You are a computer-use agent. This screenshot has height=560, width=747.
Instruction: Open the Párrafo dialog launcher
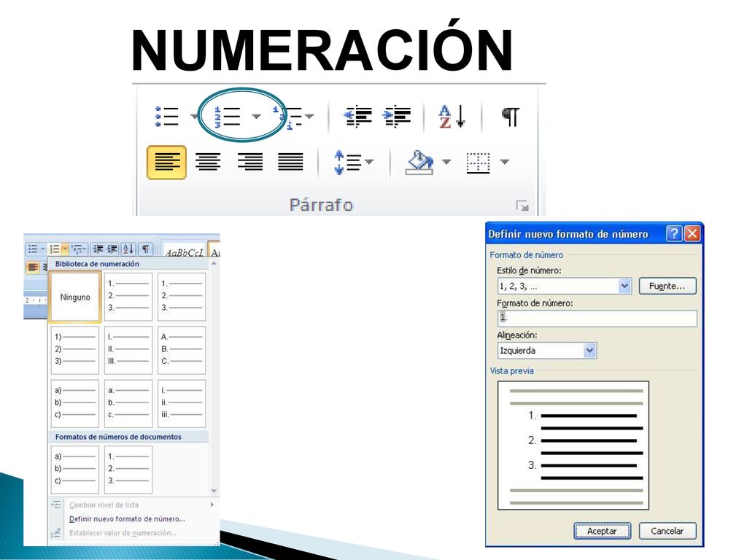[522, 206]
